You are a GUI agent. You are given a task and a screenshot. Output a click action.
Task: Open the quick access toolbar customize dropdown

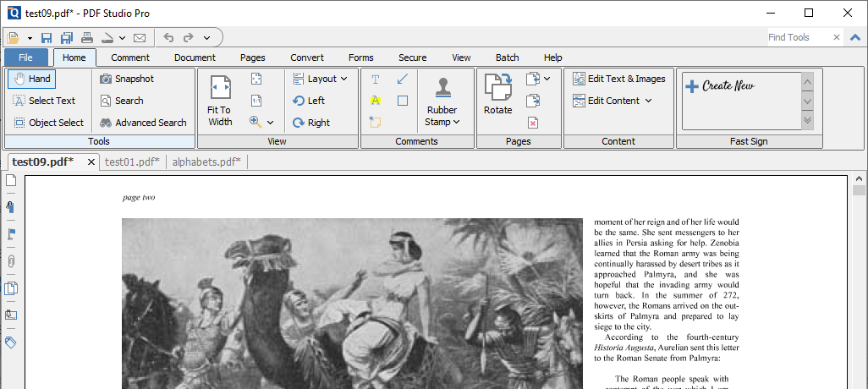pos(207,38)
